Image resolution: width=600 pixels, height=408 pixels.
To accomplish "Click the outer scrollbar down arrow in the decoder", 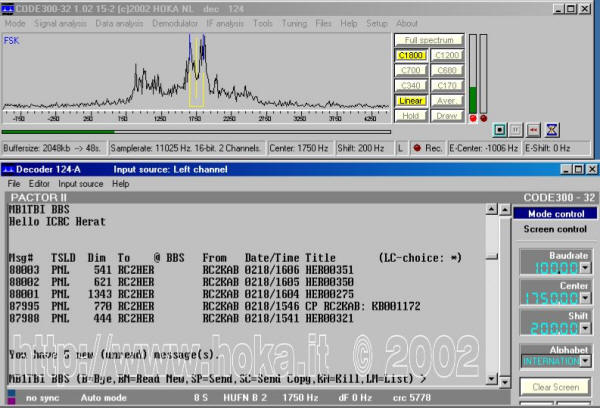I will [505, 382].
